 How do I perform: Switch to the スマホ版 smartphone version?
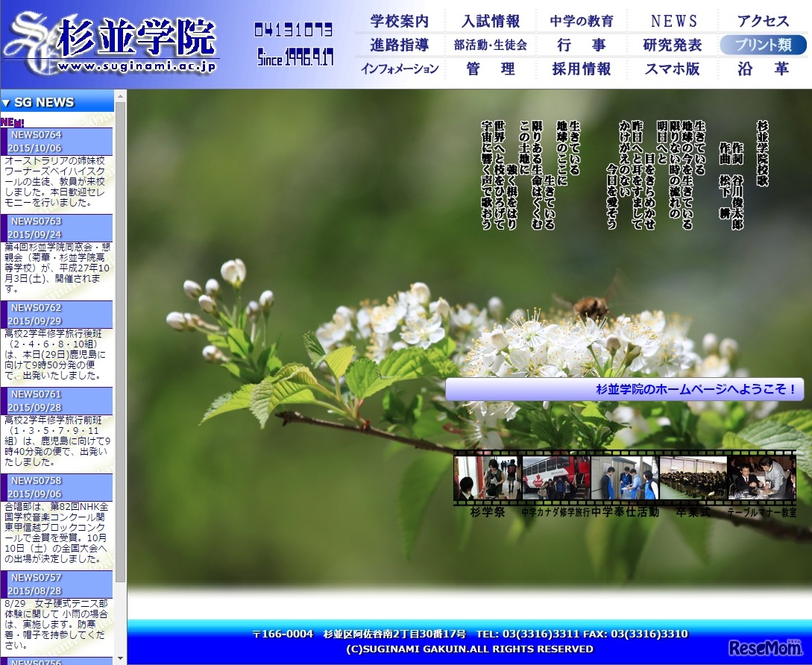tap(673, 69)
